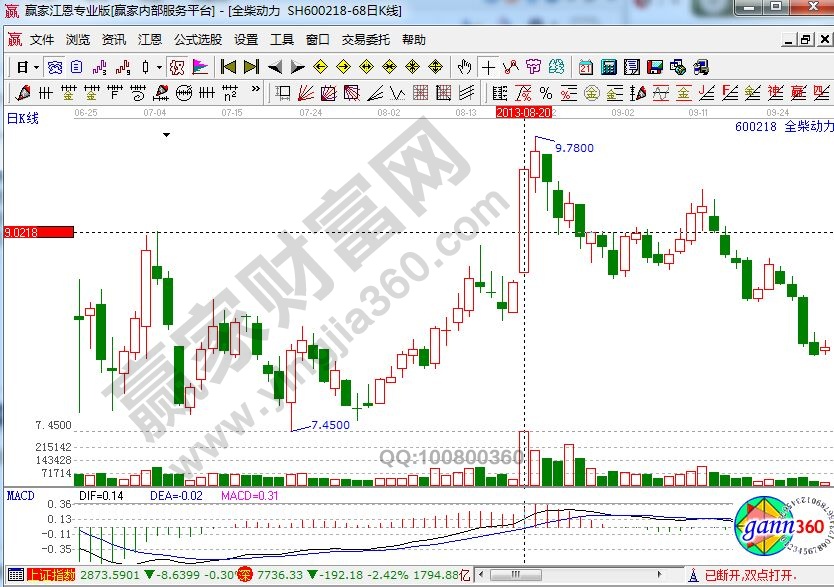This screenshot has width=834, height=587.
Task: Open the blue document list icon
Action: (x=77, y=67)
